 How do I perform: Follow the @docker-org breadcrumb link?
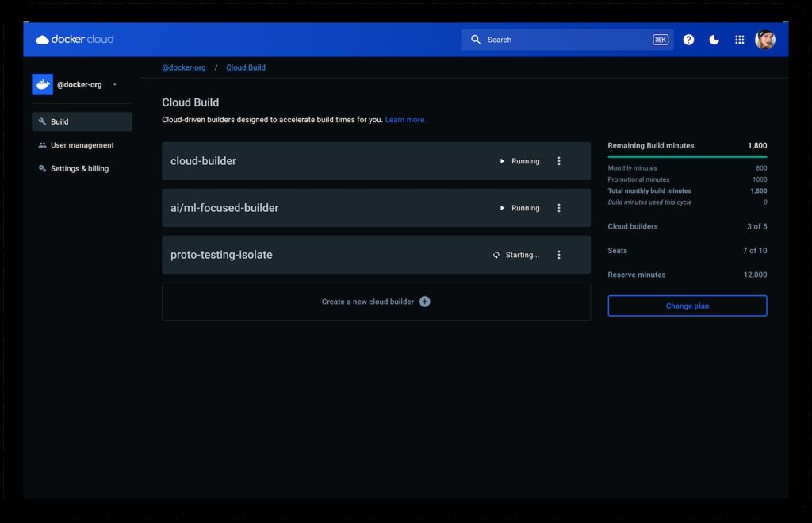(x=184, y=67)
